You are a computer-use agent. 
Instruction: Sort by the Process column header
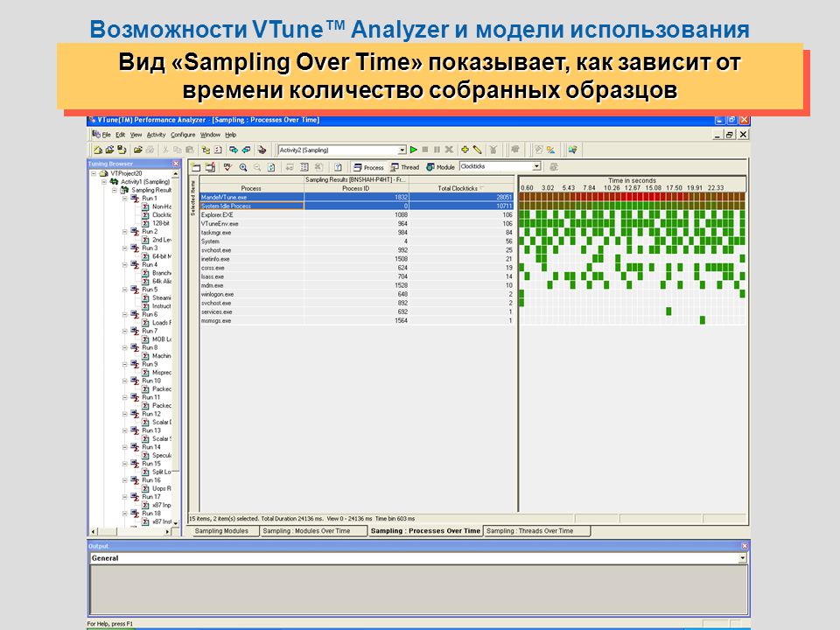tap(251, 188)
